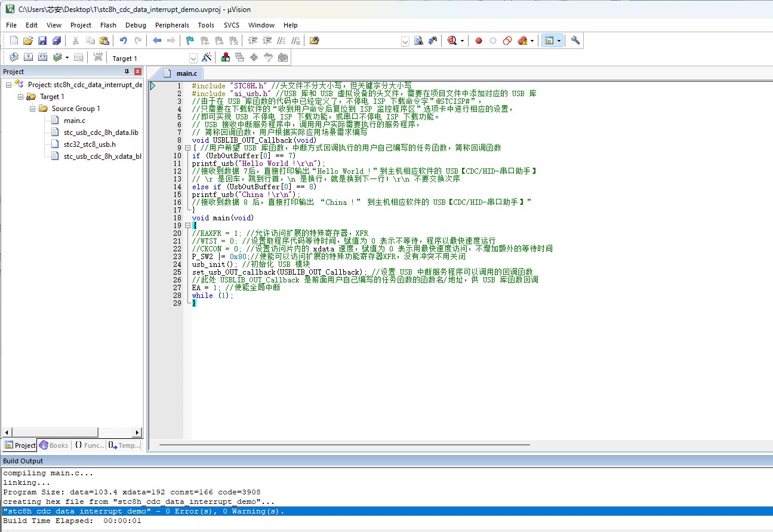Select stc32_stc8_usb.h in project tree
Screen dimensions: 773x532
coord(90,144)
